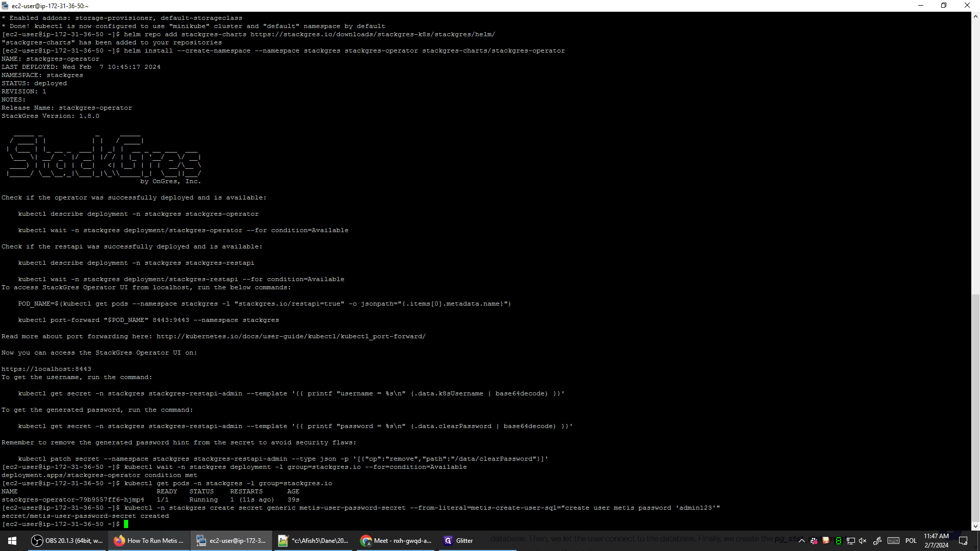Close the PuTTY terminal window
Viewport: 980px width, 551px height.
tap(967, 6)
